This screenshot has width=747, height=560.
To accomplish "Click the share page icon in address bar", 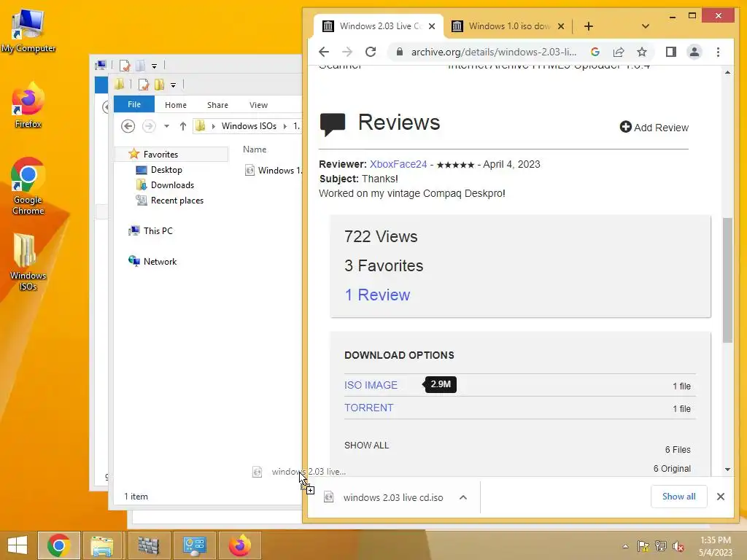I will click(619, 52).
